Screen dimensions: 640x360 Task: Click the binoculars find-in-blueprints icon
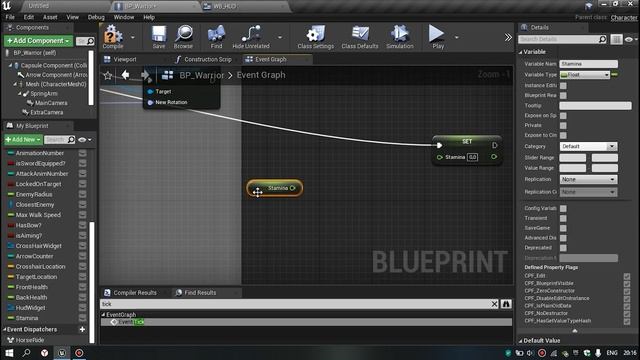(x=506, y=304)
